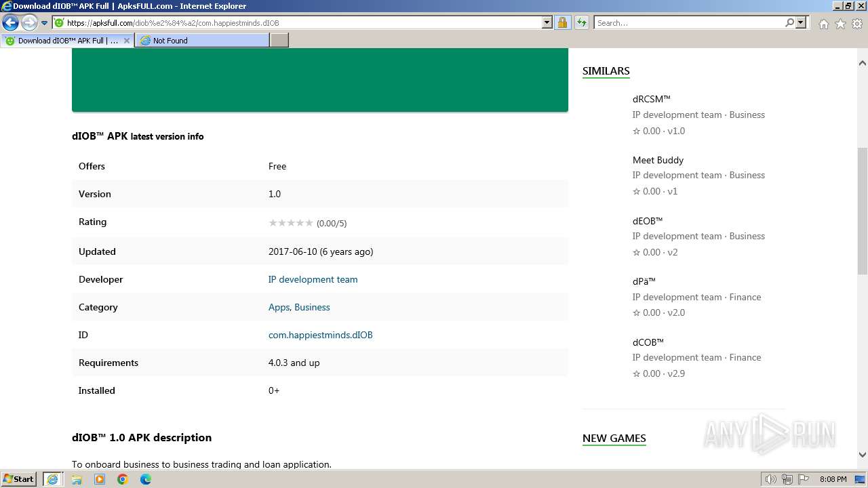Click the security lock icon
This screenshot has width=868, height=488.
[x=562, y=23]
